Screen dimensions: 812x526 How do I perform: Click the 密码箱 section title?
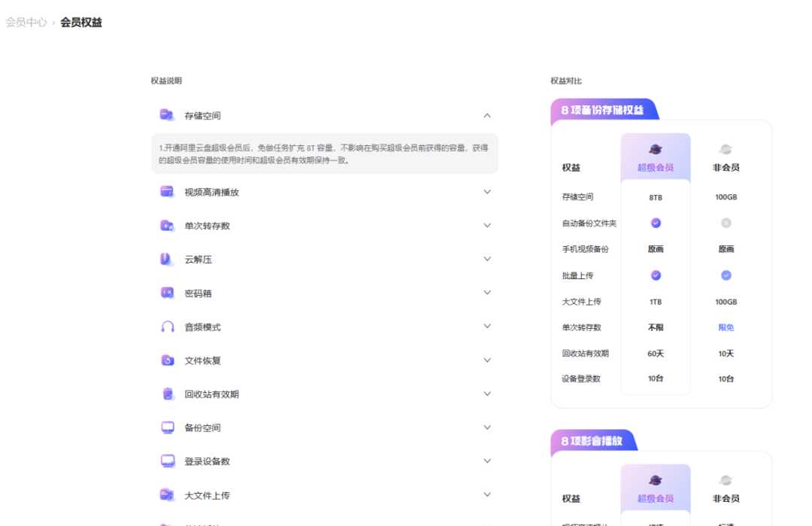[x=198, y=293]
